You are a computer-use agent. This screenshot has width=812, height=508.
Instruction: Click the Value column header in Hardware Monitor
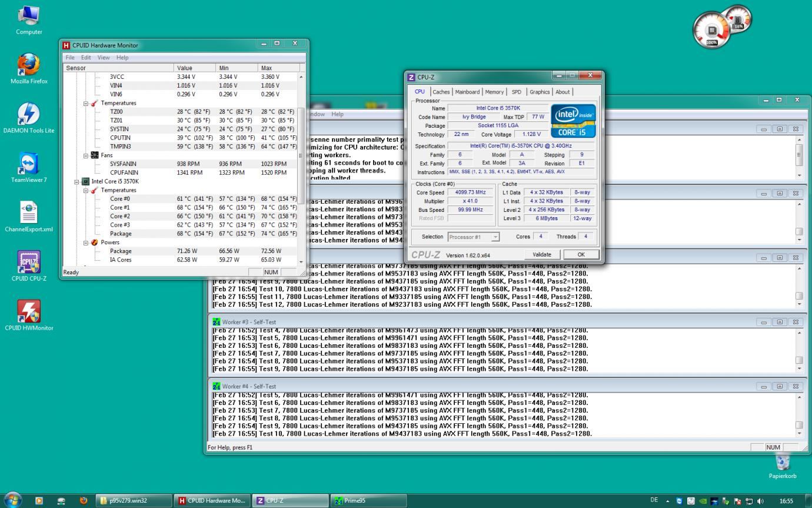(x=195, y=68)
